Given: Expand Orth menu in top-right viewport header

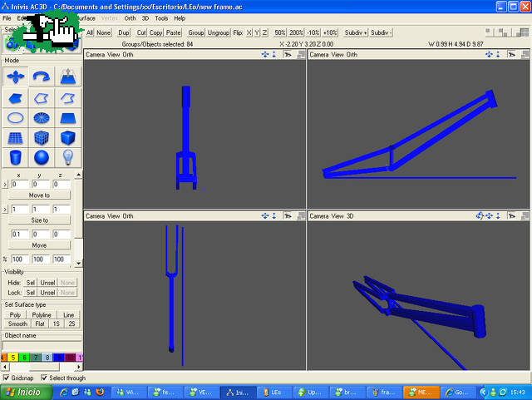Looking at the screenshot, I should [352, 54].
